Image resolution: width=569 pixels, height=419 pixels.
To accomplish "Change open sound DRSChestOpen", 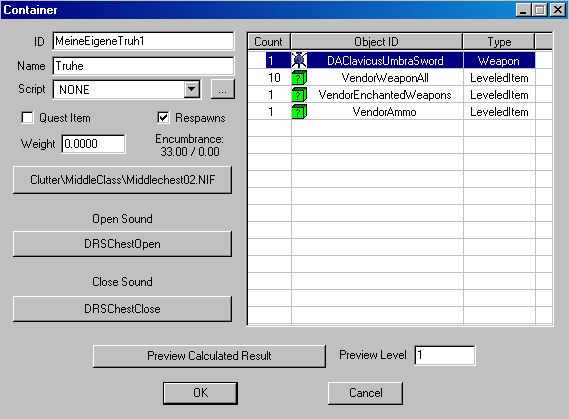I will pyautogui.click(x=122, y=244).
